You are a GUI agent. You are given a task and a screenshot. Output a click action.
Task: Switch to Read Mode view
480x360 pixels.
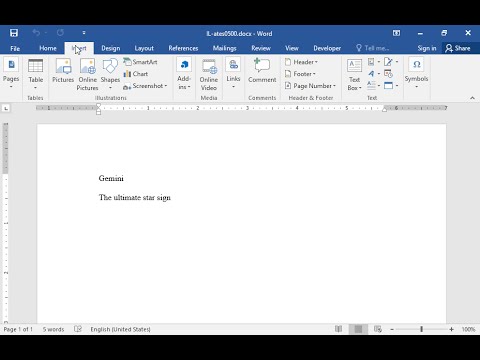pyautogui.click(x=338, y=329)
